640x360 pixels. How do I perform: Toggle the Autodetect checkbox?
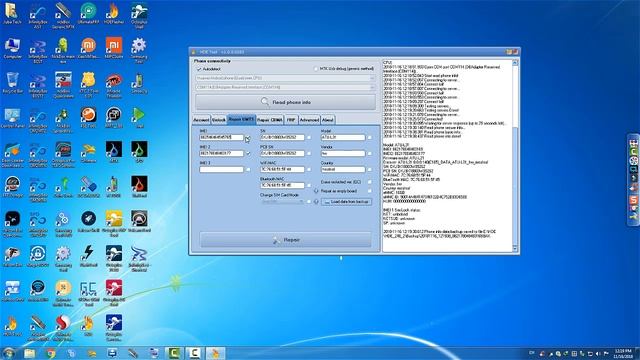199,69
